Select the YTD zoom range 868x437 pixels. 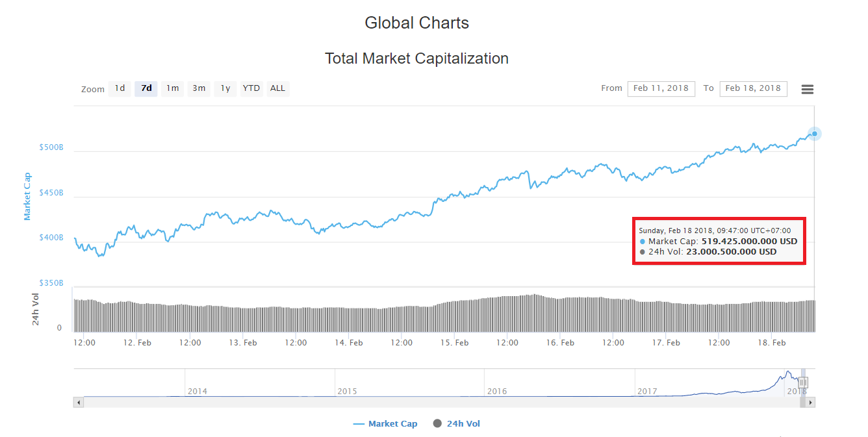[251, 88]
